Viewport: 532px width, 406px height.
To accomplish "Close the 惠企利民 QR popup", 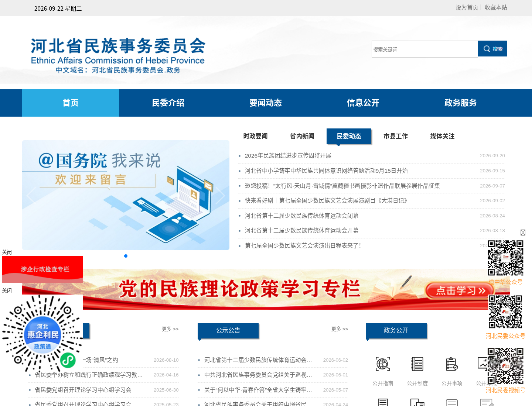I will point(7,291).
